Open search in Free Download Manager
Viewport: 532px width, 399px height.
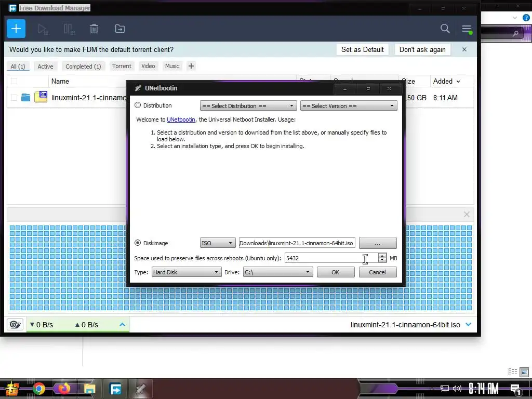[445, 29]
